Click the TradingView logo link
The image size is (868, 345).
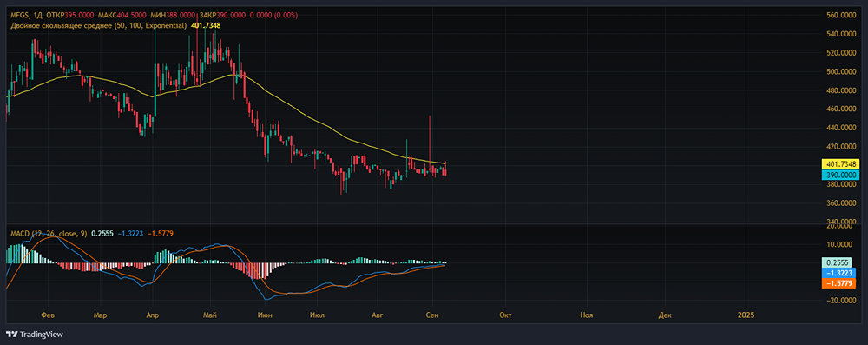coord(35,335)
